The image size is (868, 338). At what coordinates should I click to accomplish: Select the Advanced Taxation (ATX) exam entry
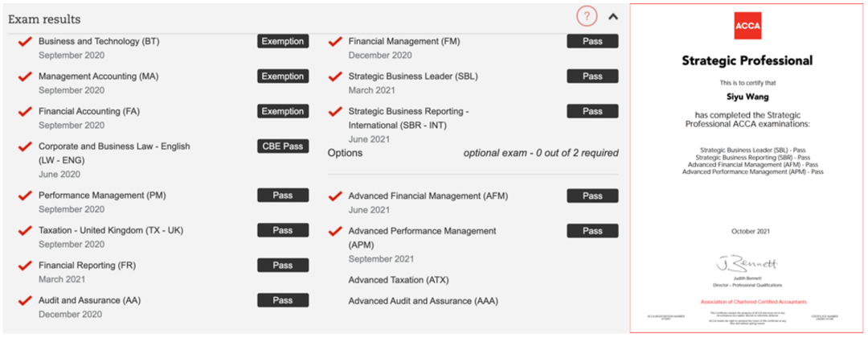[x=399, y=280]
